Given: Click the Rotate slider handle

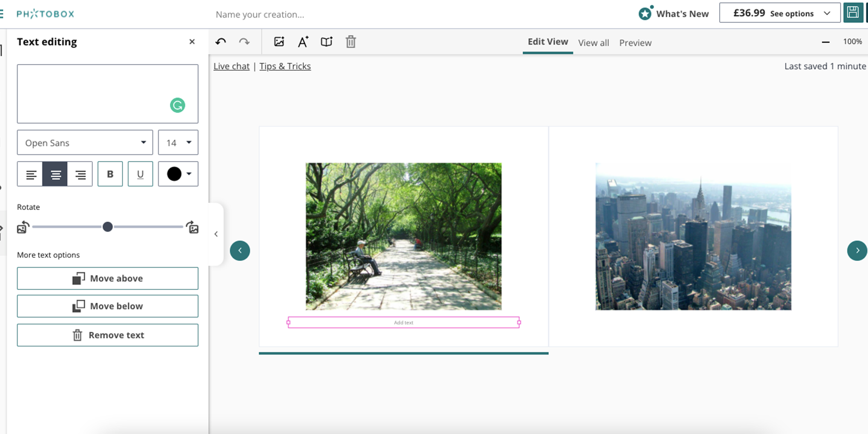Looking at the screenshot, I should point(107,227).
